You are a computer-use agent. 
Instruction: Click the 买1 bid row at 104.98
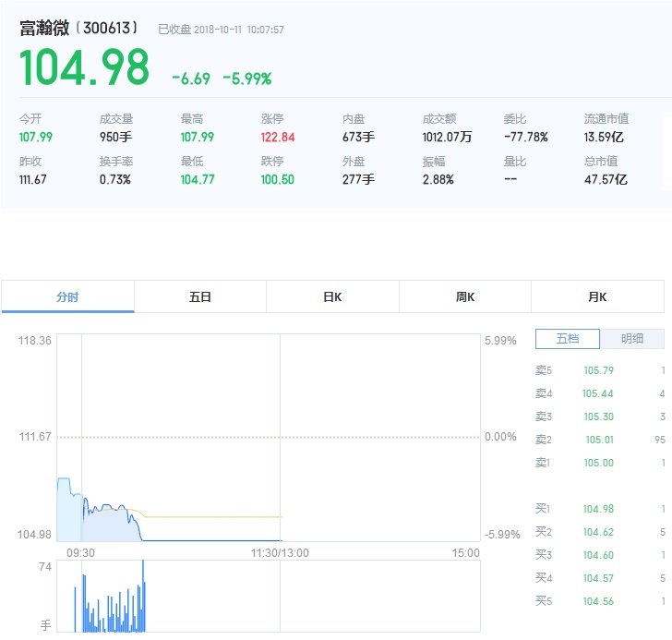coord(599,509)
